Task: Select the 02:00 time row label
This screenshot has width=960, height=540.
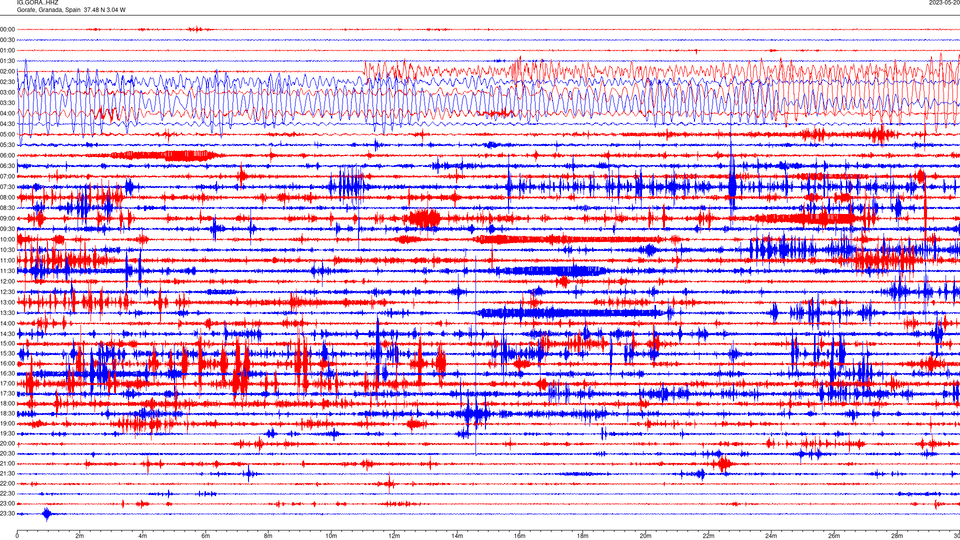Action: tap(7, 72)
